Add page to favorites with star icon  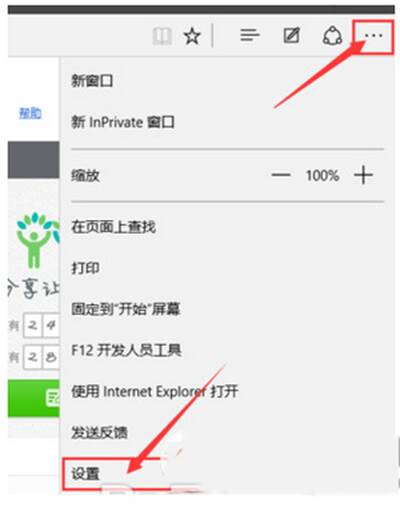192,36
